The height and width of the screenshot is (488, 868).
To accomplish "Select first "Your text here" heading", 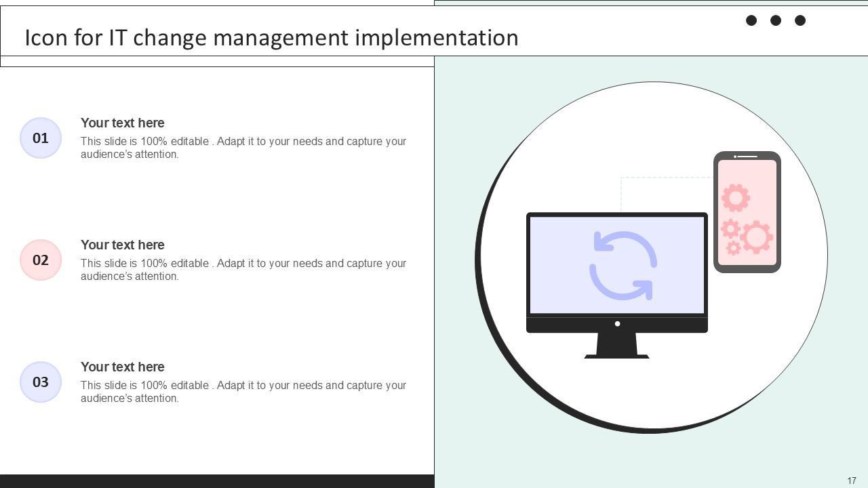I will (123, 123).
